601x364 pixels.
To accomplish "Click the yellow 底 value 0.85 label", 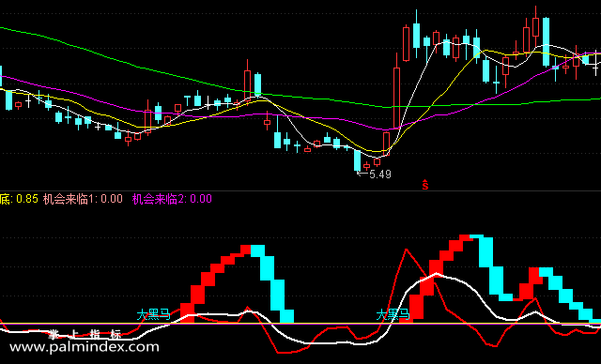I will click(x=19, y=199).
